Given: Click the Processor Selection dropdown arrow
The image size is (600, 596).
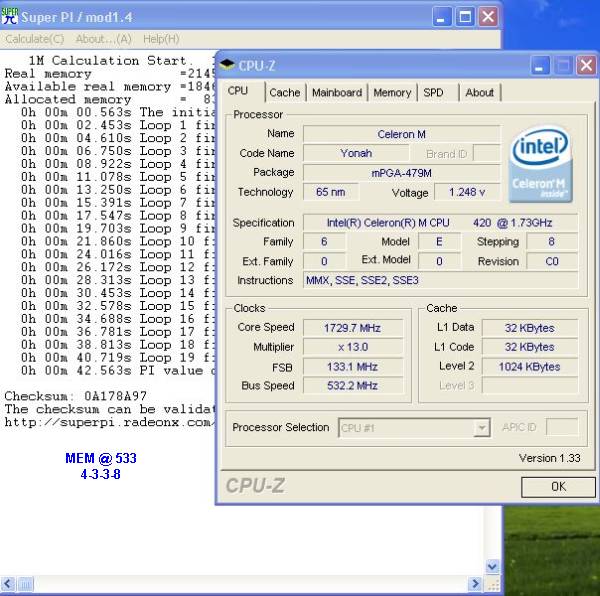Looking at the screenshot, I should pos(481,428).
